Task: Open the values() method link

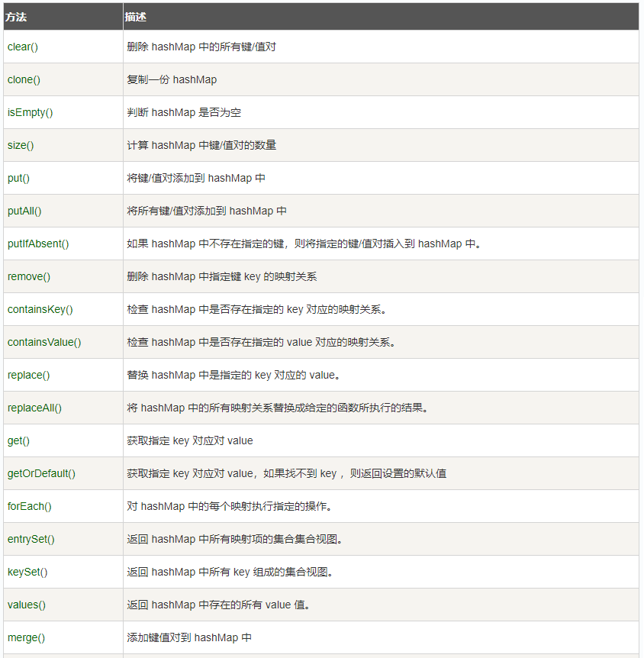Action: point(27,605)
